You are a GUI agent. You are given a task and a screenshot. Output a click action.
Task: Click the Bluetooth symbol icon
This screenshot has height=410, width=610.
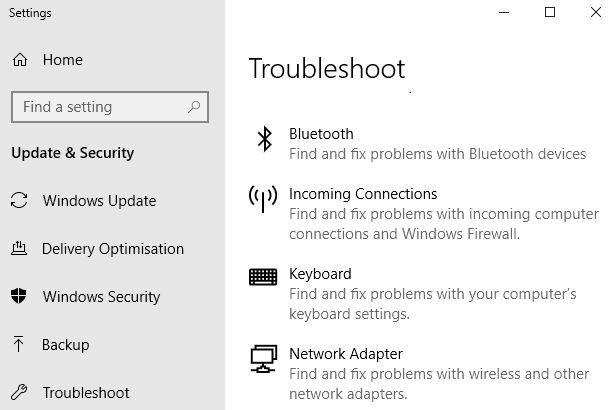coord(264,139)
